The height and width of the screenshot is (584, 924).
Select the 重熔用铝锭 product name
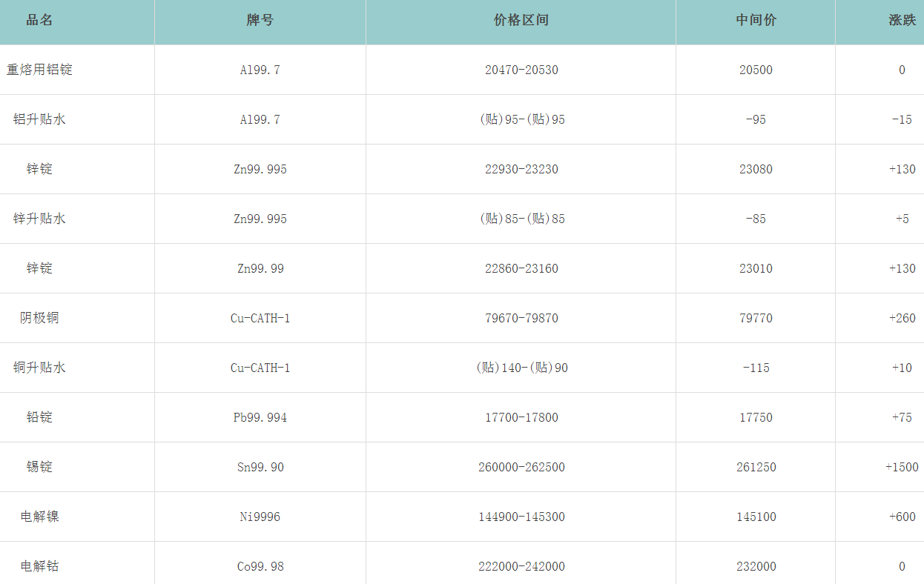(x=39, y=70)
